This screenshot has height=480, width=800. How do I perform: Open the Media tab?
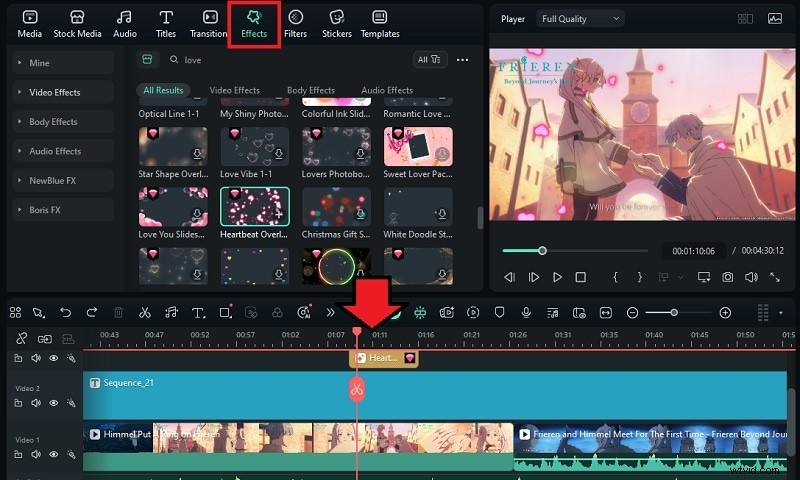(30, 24)
